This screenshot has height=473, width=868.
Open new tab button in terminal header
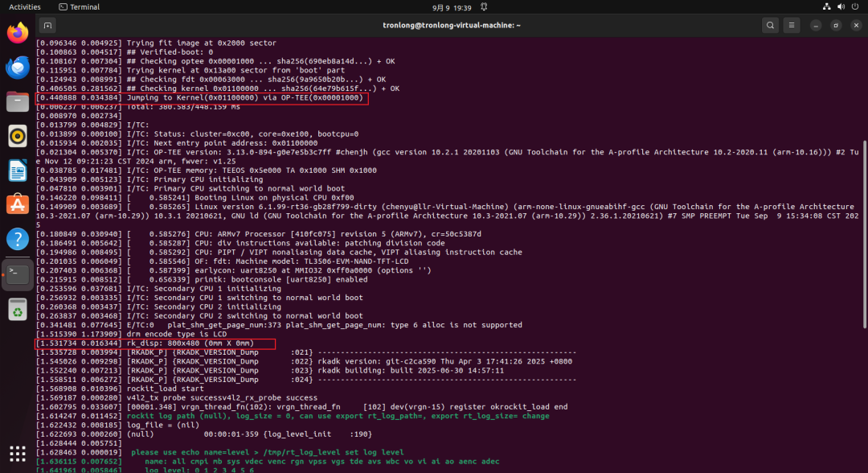tap(47, 25)
